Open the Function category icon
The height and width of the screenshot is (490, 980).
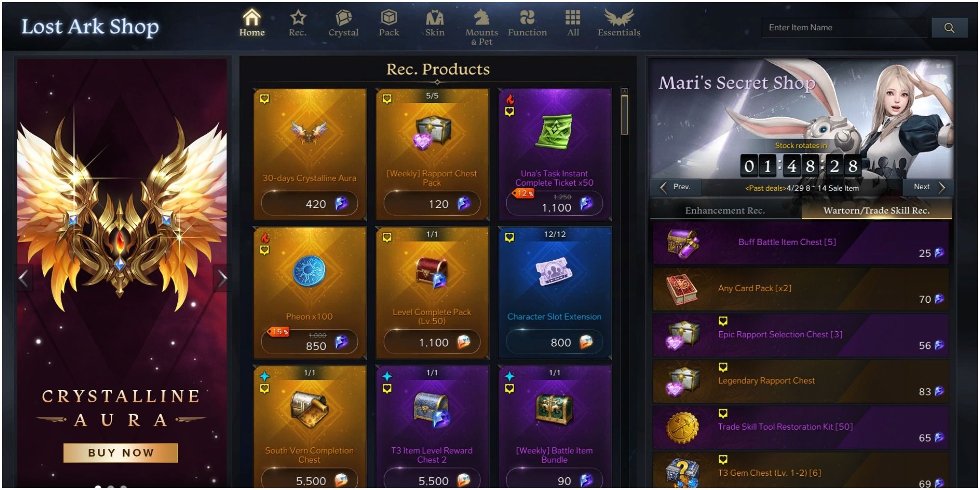coord(527,18)
